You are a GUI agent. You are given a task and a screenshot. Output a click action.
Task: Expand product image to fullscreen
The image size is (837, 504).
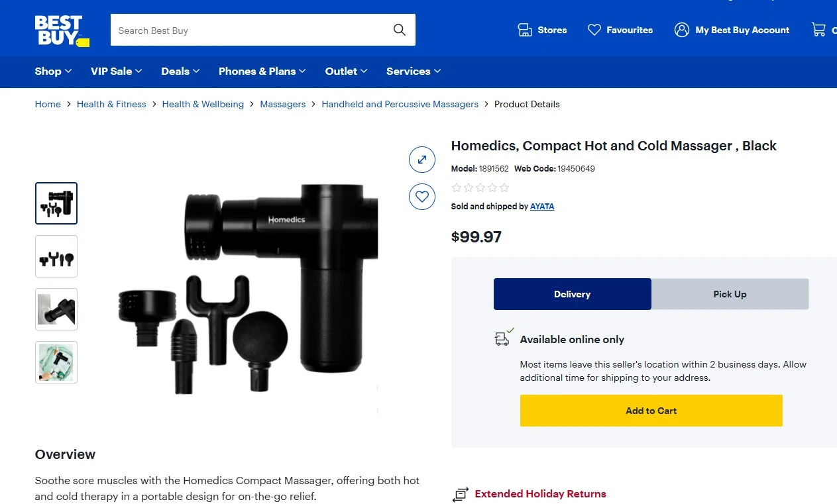tap(422, 159)
